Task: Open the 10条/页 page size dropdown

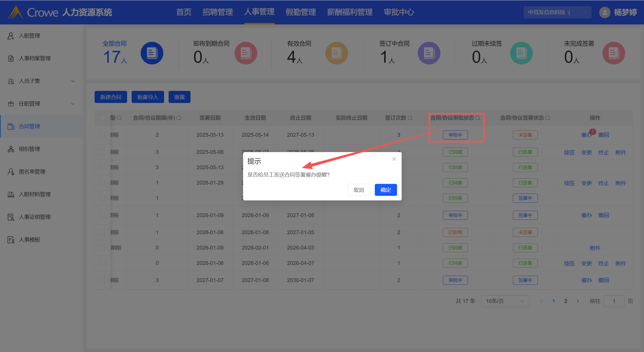Action: [505, 301]
